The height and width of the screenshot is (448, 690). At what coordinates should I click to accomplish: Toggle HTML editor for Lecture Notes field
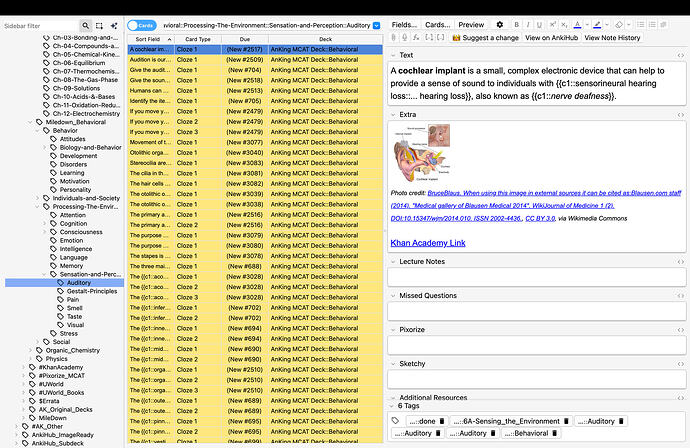[680, 262]
